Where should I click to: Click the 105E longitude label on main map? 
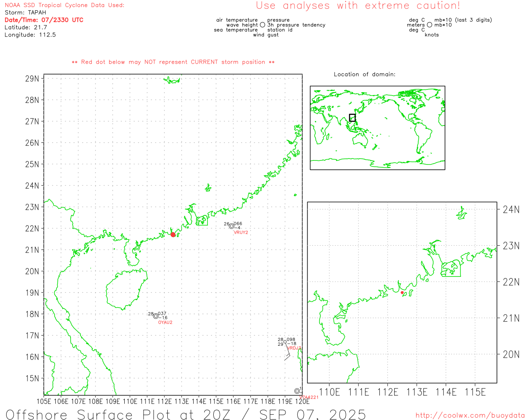[x=44, y=402]
